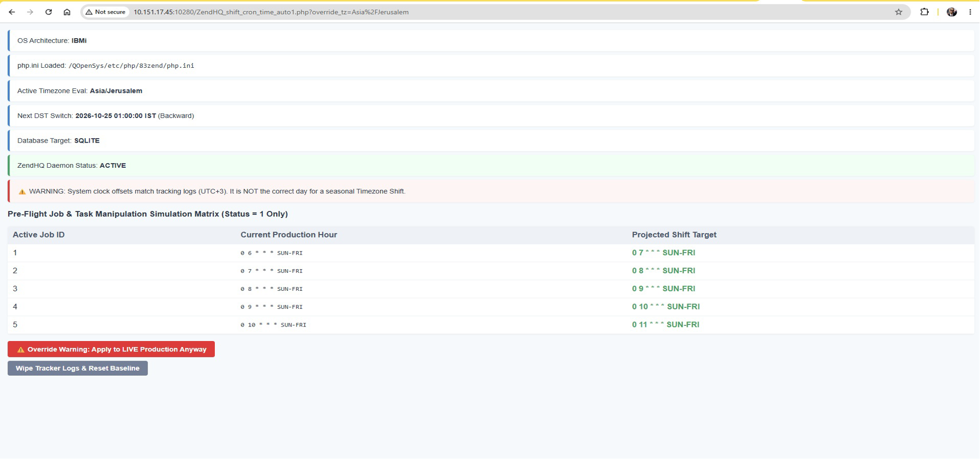The height and width of the screenshot is (459, 980).
Task: Click projected target '0 7 * * * SUN-FRI'
Action: 663,253
